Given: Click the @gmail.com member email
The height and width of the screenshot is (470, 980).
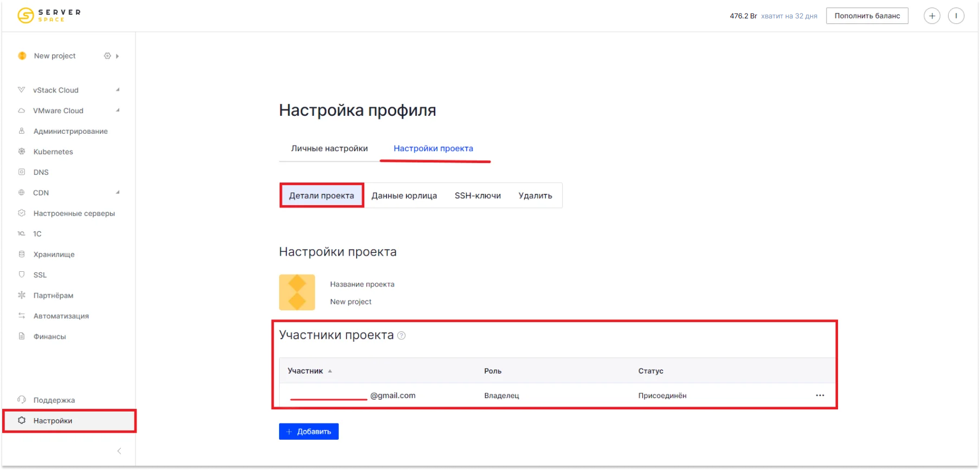Looking at the screenshot, I should tap(393, 395).
